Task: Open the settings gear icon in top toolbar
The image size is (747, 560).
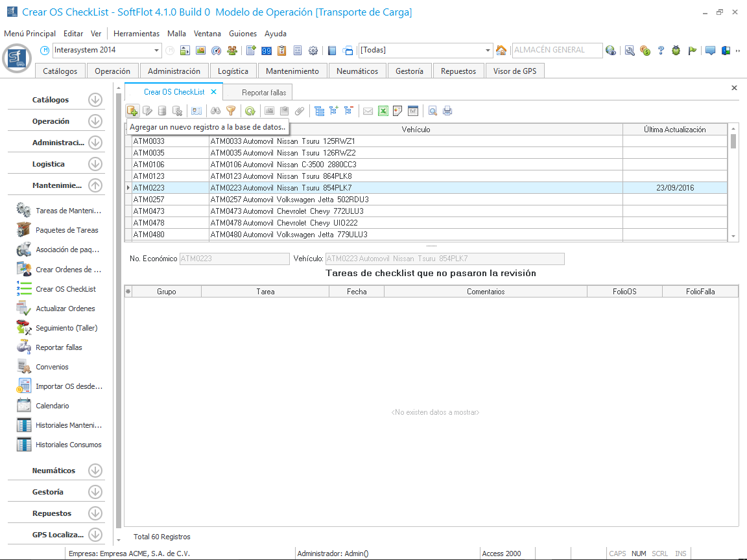Action: 313,51
